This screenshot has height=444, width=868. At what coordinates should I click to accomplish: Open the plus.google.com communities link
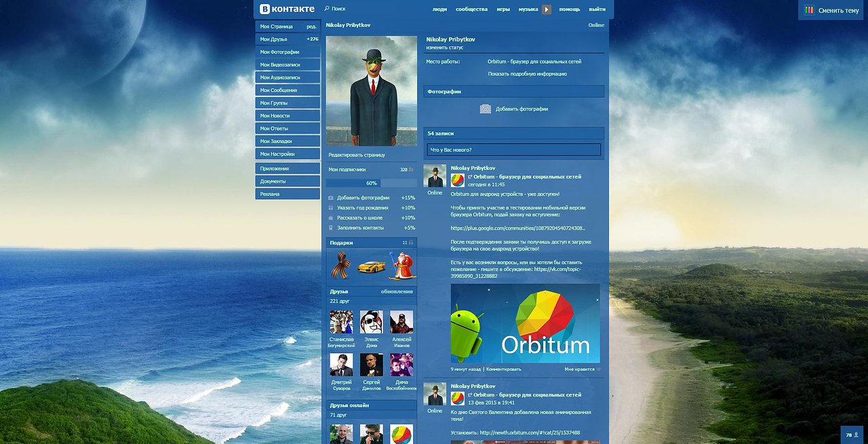(x=517, y=228)
